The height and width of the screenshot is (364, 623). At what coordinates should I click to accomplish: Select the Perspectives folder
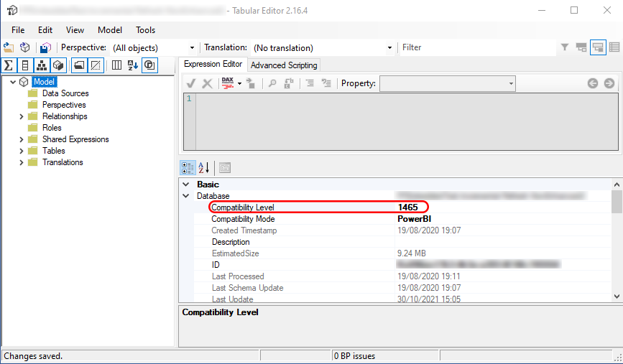point(64,105)
